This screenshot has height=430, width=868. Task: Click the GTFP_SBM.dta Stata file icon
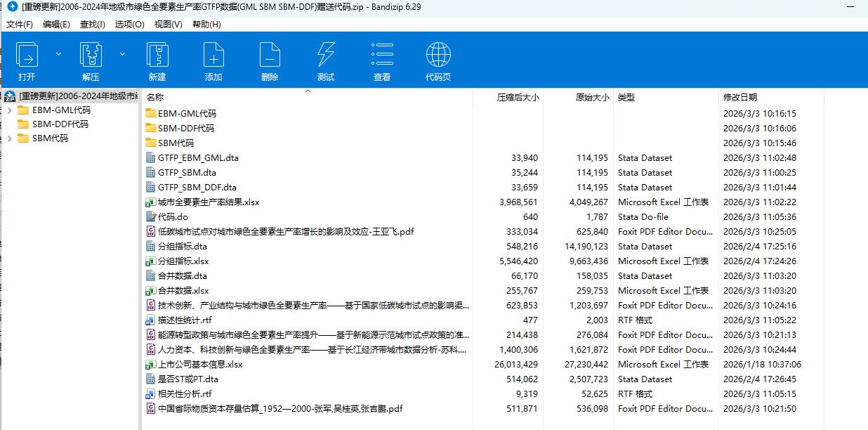[150, 172]
